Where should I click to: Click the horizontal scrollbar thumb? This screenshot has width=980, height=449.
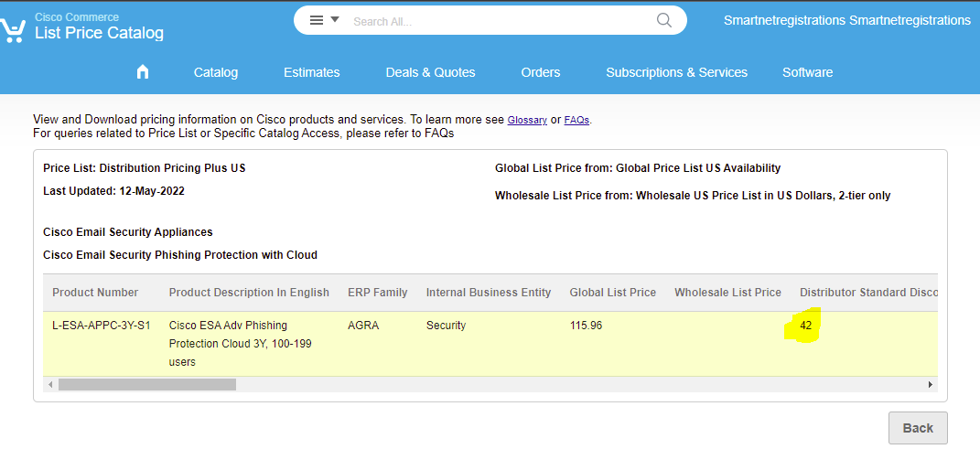(147, 385)
